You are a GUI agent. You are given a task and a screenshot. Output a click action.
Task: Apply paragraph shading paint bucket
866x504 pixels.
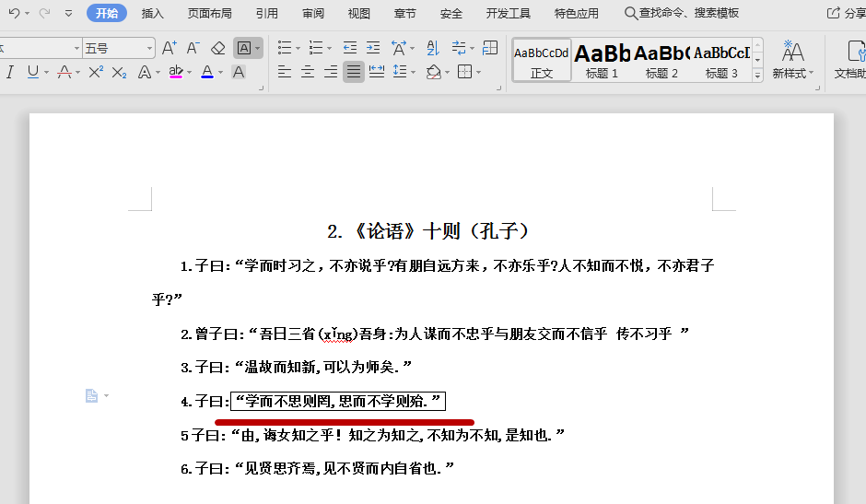(434, 72)
